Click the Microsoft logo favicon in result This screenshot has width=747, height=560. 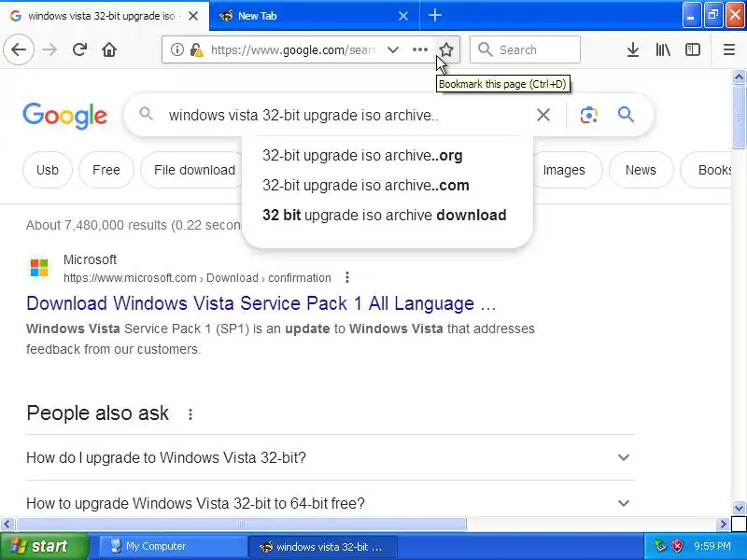point(39,267)
